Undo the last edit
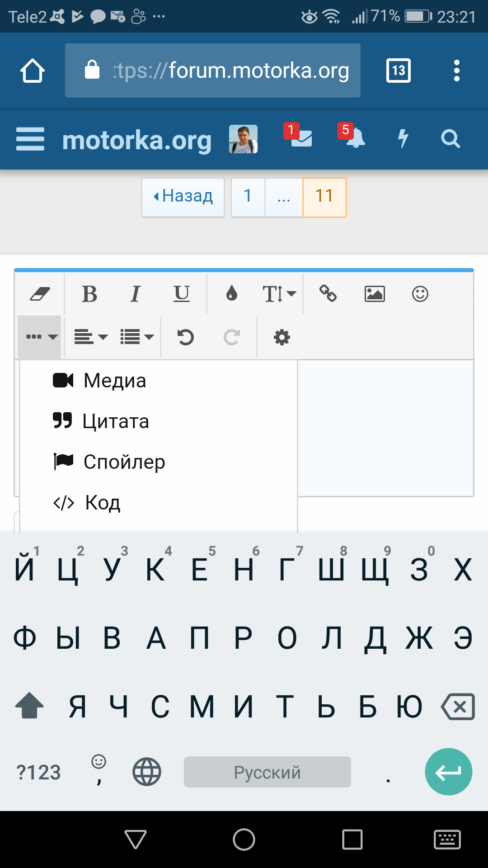 185,337
